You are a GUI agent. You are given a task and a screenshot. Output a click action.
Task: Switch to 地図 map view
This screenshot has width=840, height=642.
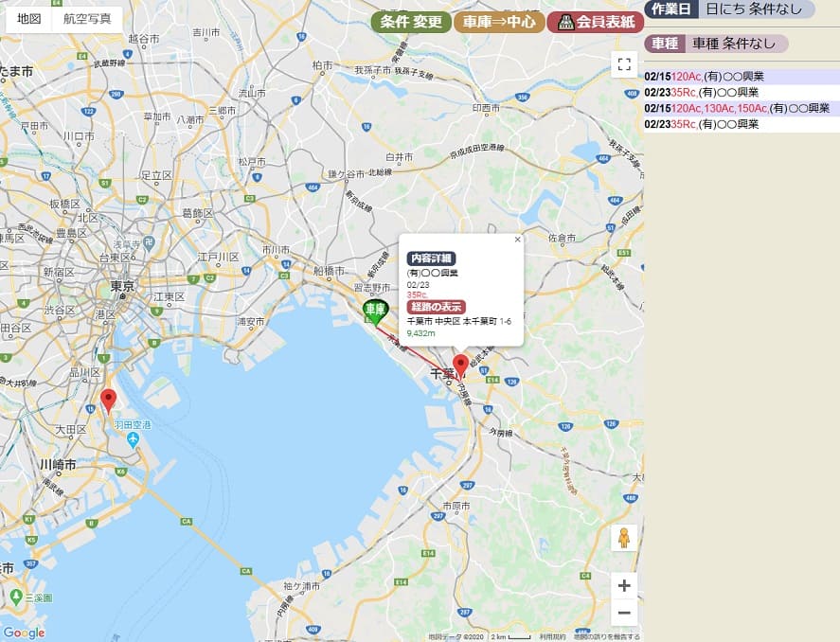28,20
